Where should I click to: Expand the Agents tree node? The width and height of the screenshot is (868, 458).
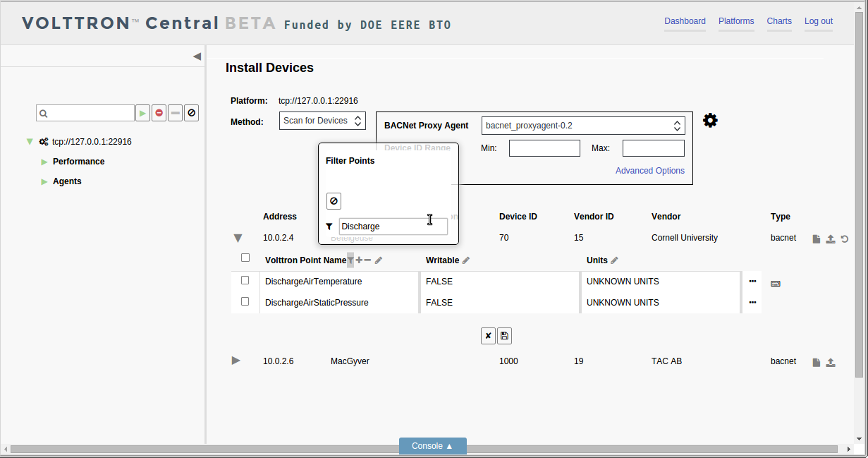pos(44,181)
